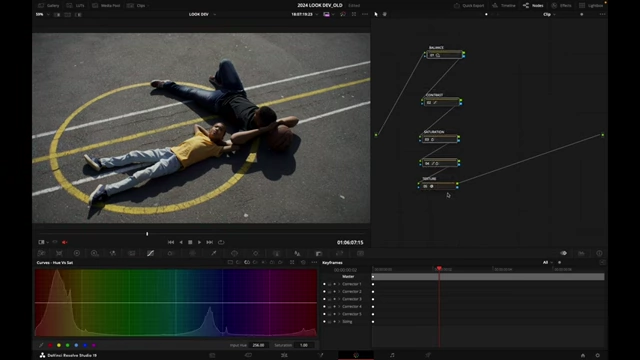
Task: Open the viewer timecode options dropdown
Action: pyautogui.click(x=317, y=14)
